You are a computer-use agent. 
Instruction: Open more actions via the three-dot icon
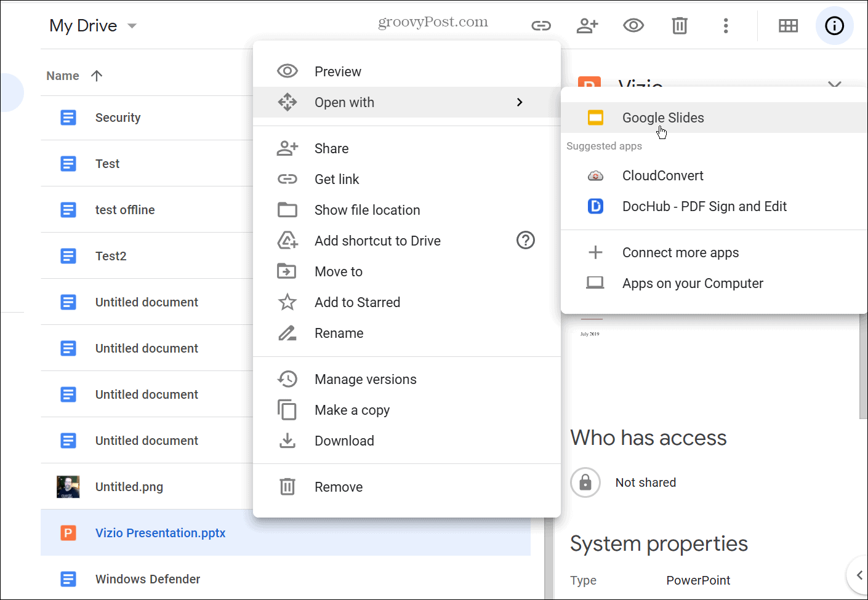click(726, 26)
